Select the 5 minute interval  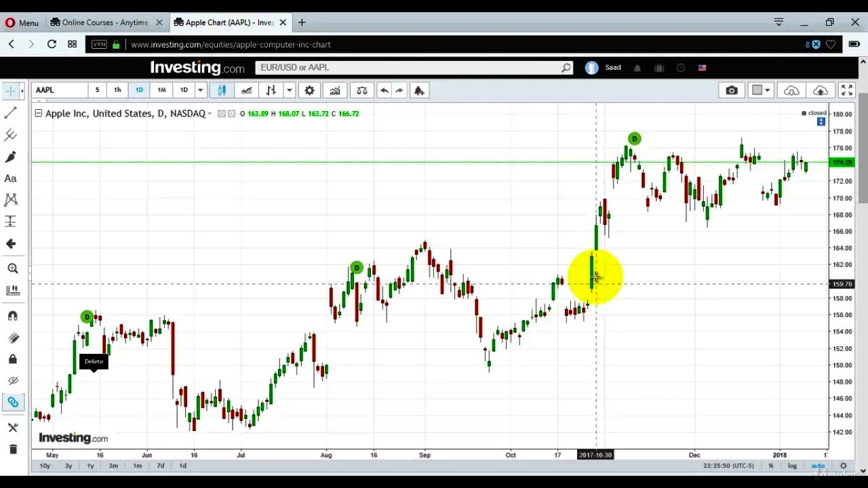point(97,90)
